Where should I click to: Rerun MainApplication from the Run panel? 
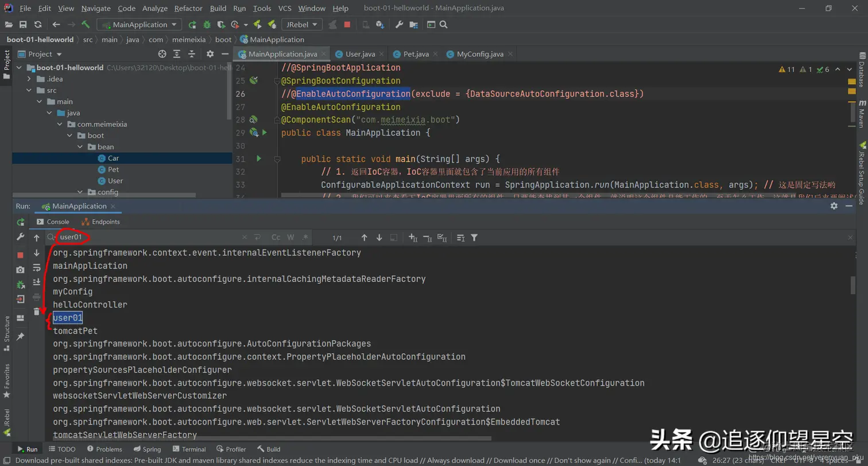[x=21, y=222]
